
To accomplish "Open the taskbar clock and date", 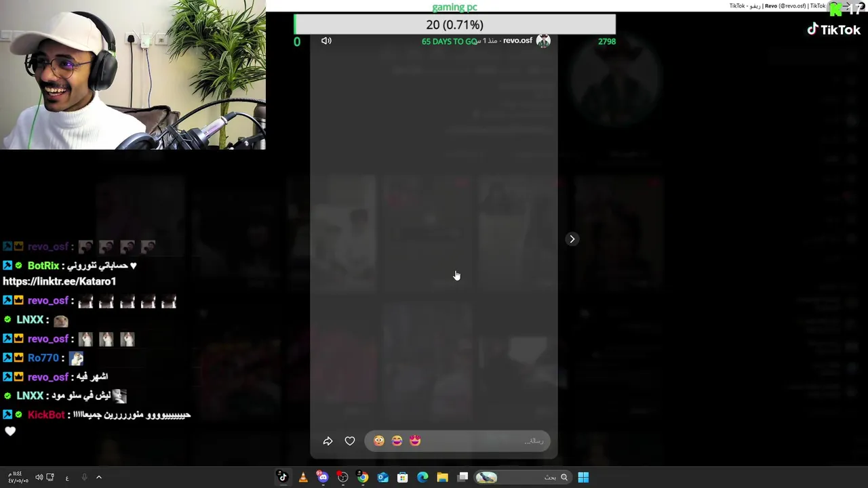I will (x=18, y=477).
